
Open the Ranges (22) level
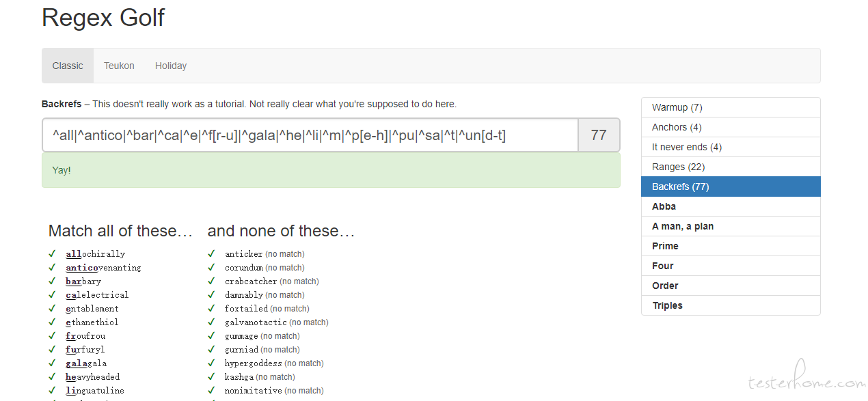[731, 167]
